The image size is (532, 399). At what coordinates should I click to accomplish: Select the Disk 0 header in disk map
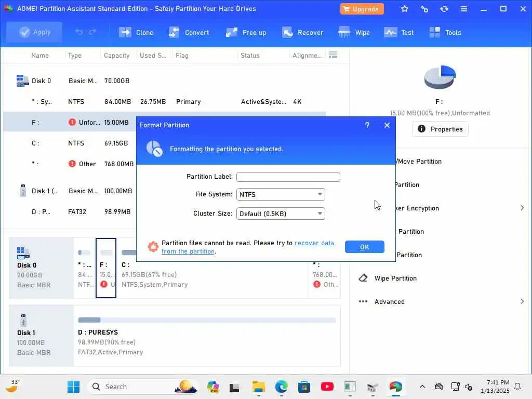(42, 268)
